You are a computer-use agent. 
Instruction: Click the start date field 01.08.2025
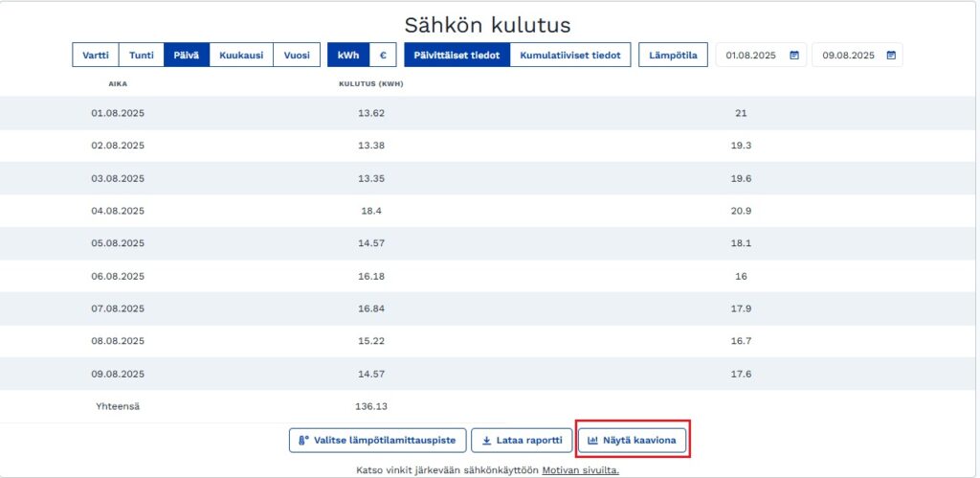(x=751, y=56)
